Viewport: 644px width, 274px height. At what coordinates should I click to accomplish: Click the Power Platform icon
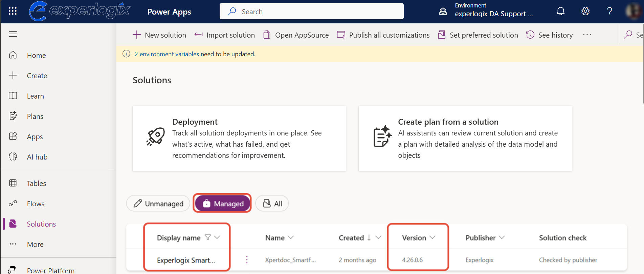[x=12, y=270]
